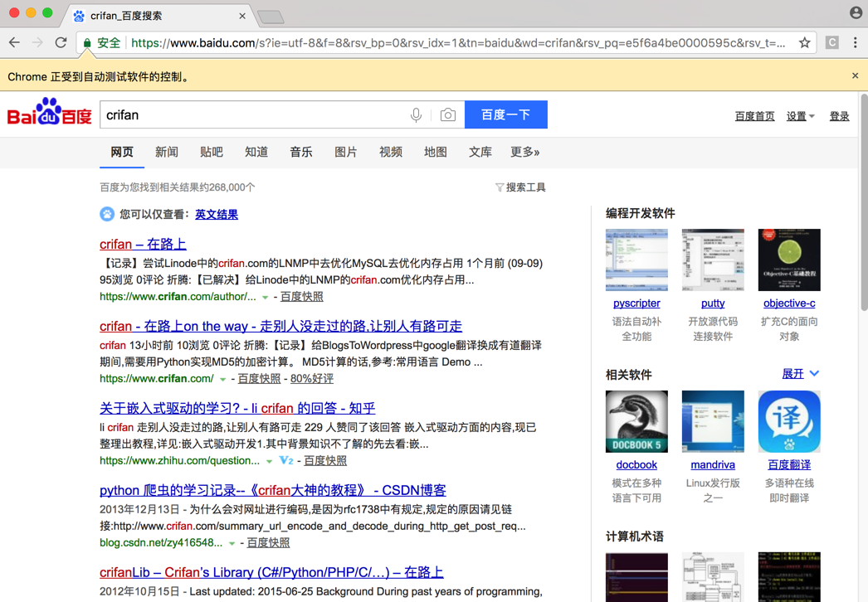This screenshot has width=868, height=602.
Task: Open python 爬虫的学习记录 CSDN博客 result
Action: coord(273,490)
